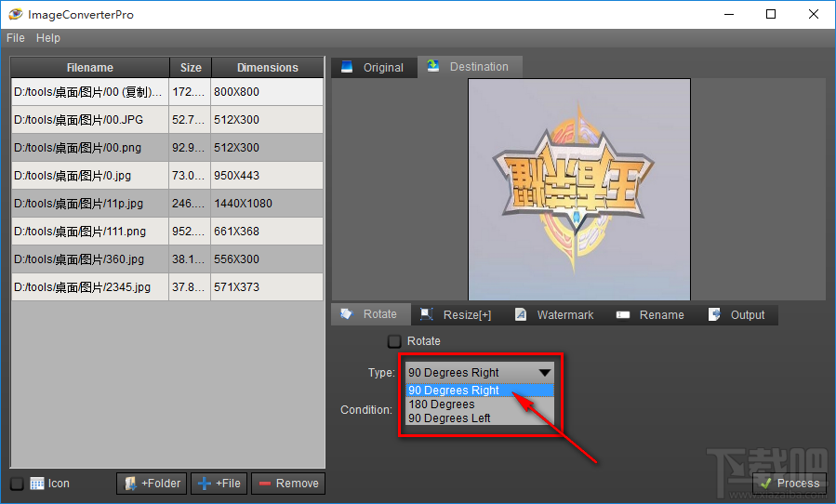Select file row 11p.jpg
This screenshot has height=504, width=836.
pos(166,204)
